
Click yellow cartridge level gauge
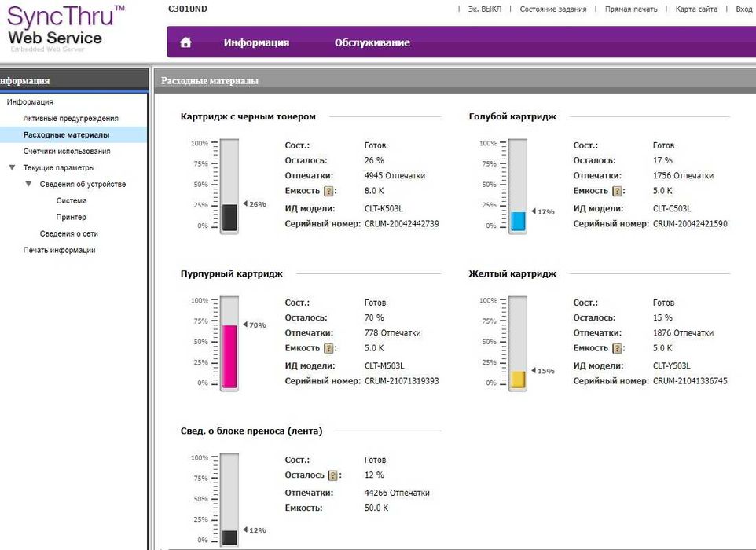pos(518,343)
